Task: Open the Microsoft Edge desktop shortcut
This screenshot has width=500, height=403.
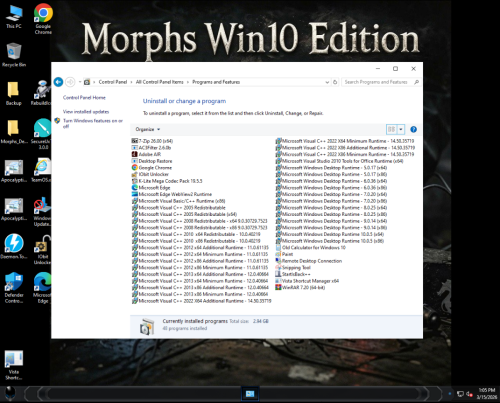Action: tap(42, 288)
